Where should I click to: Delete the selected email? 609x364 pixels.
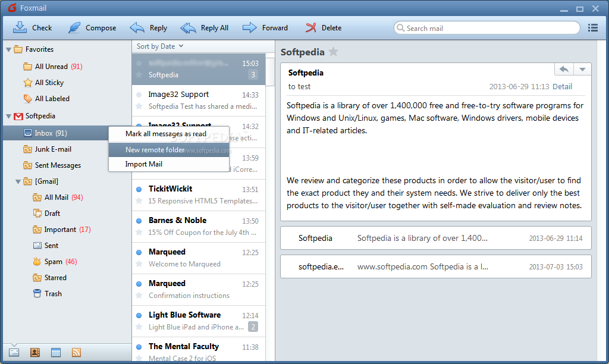coord(323,27)
